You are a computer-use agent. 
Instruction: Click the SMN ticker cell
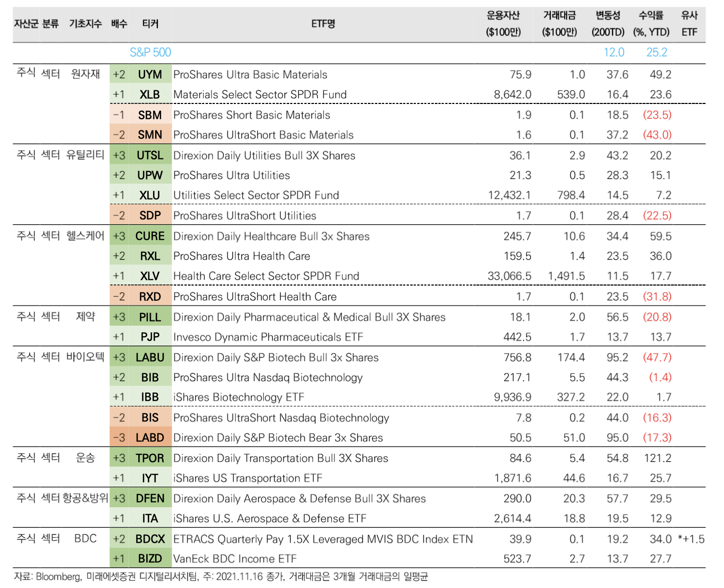point(150,135)
